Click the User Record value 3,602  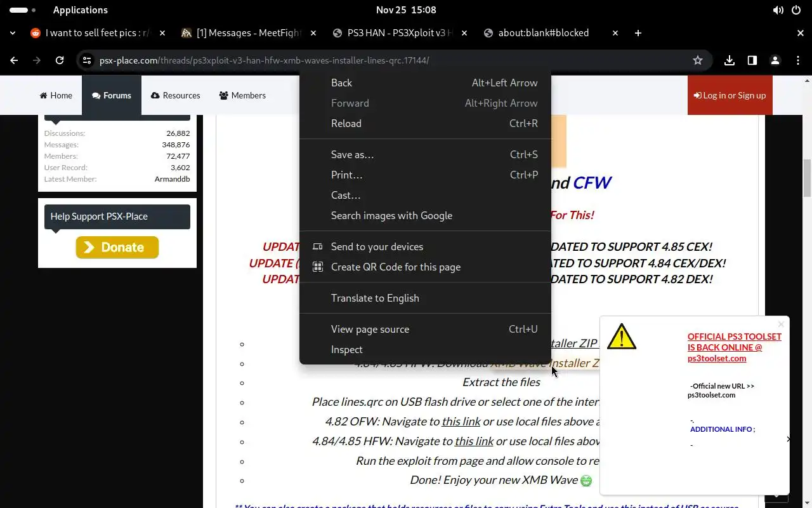click(x=180, y=168)
